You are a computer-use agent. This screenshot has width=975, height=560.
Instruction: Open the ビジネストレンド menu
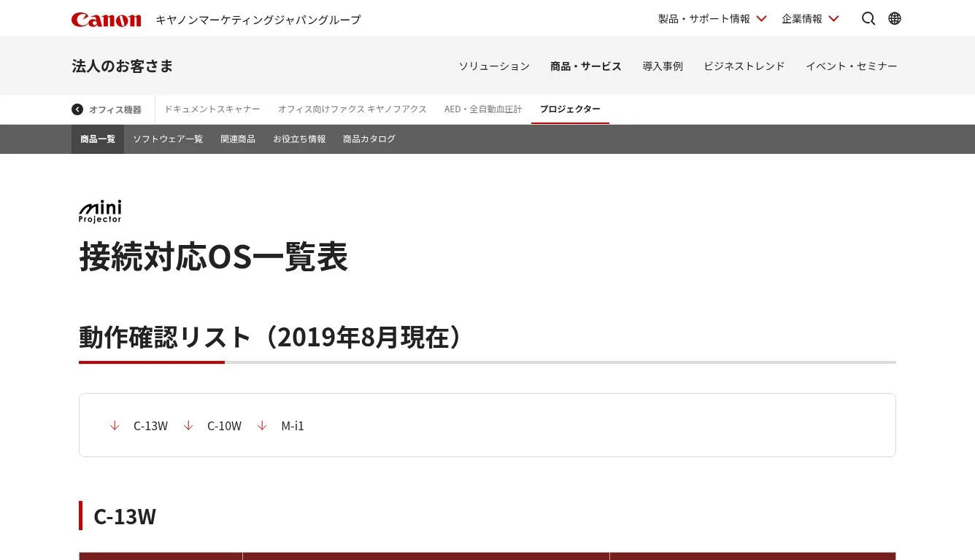pyautogui.click(x=744, y=66)
